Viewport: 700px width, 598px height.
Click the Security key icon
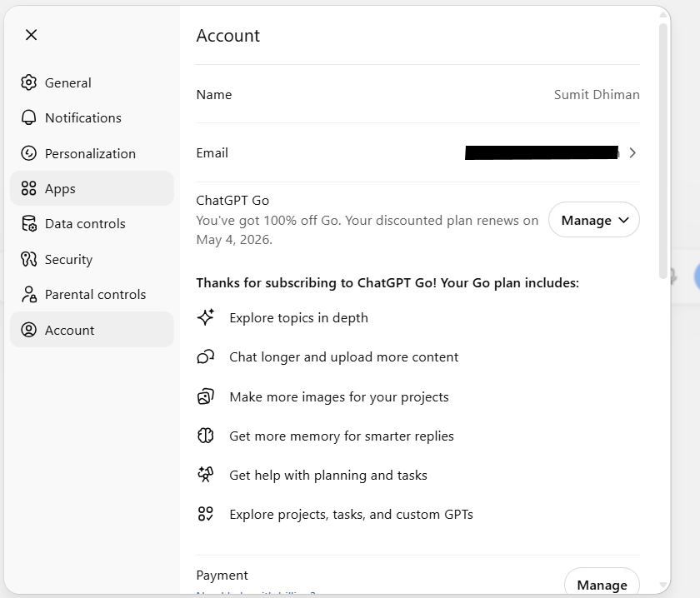pos(28,259)
